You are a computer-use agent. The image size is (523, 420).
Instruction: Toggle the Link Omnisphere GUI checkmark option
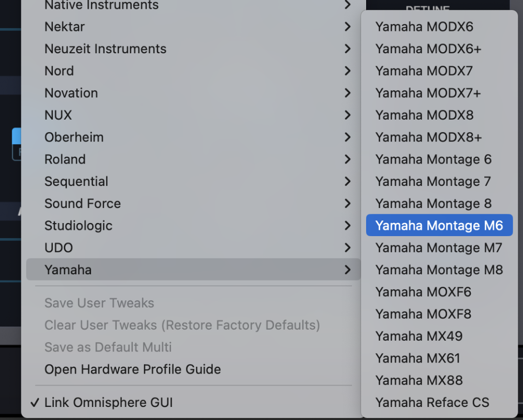point(108,403)
